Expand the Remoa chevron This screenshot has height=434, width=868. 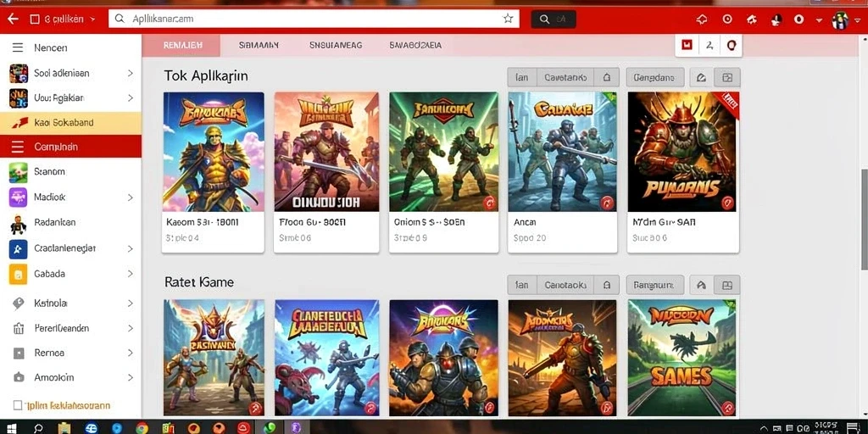[x=131, y=353]
